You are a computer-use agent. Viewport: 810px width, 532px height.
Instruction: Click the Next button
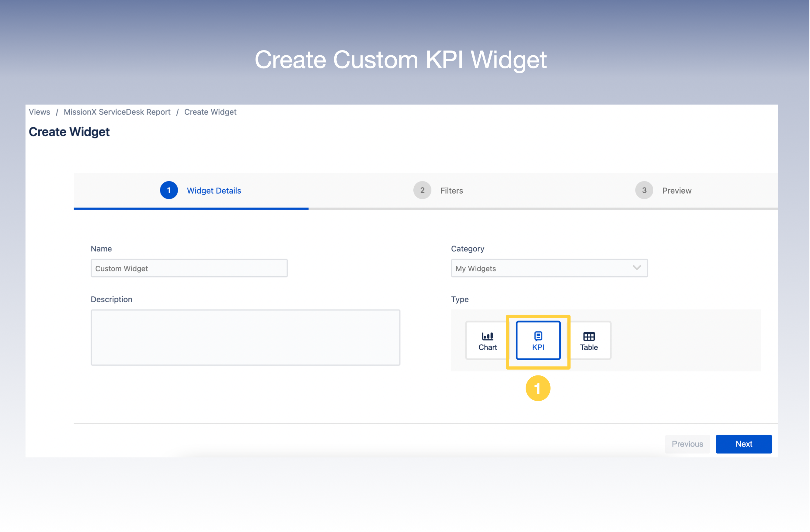tap(744, 444)
